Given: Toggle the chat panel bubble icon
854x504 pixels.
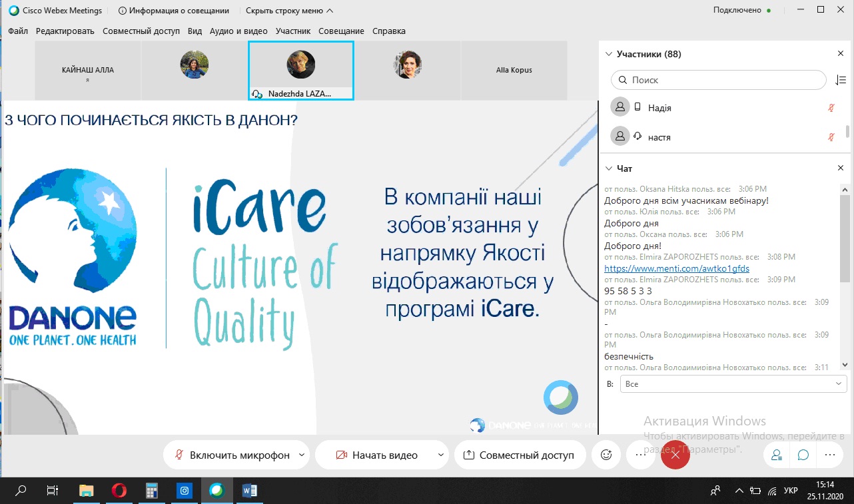Looking at the screenshot, I should coord(803,455).
